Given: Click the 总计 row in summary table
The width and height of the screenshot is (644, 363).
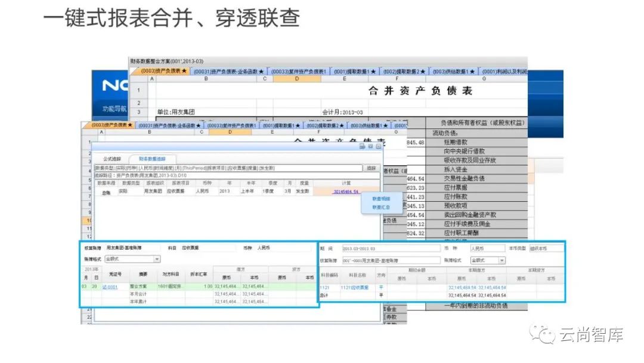Looking at the screenshot, I should [x=442, y=295].
